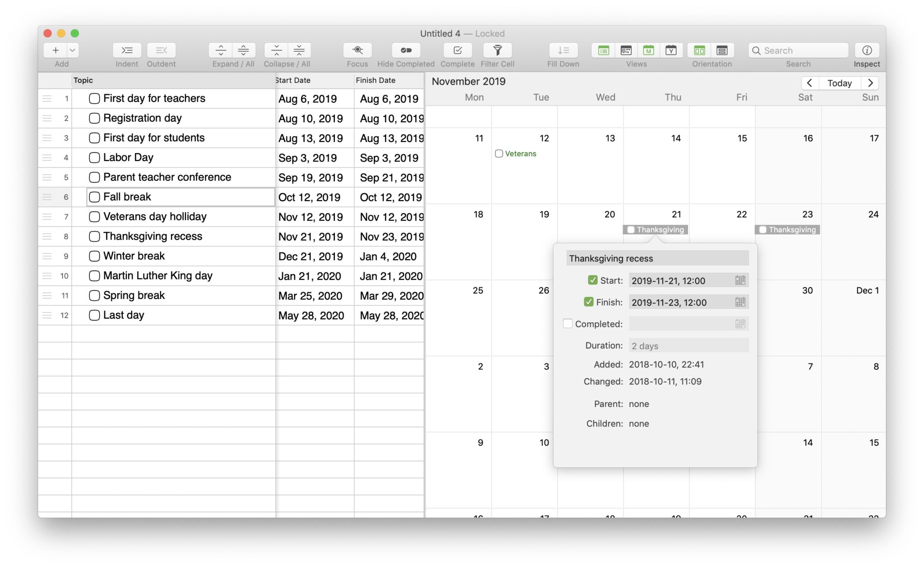Click the Search field

pyautogui.click(x=798, y=50)
